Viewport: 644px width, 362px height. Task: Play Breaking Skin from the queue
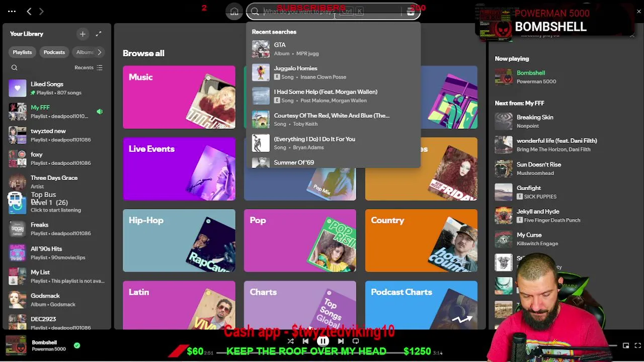pos(563,121)
